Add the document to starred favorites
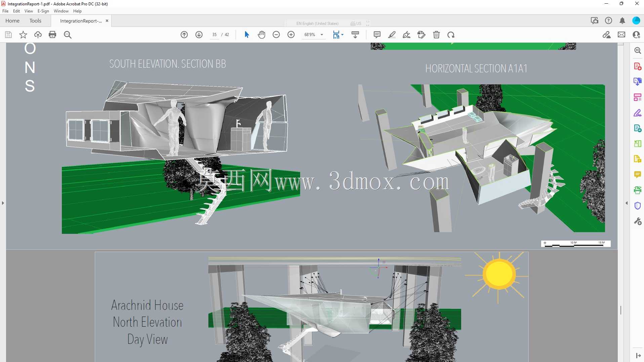The image size is (644, 362). click(23, 35)
